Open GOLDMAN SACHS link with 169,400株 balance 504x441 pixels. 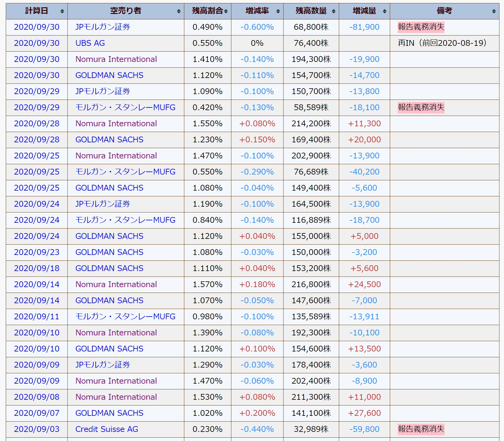point(109,140)
